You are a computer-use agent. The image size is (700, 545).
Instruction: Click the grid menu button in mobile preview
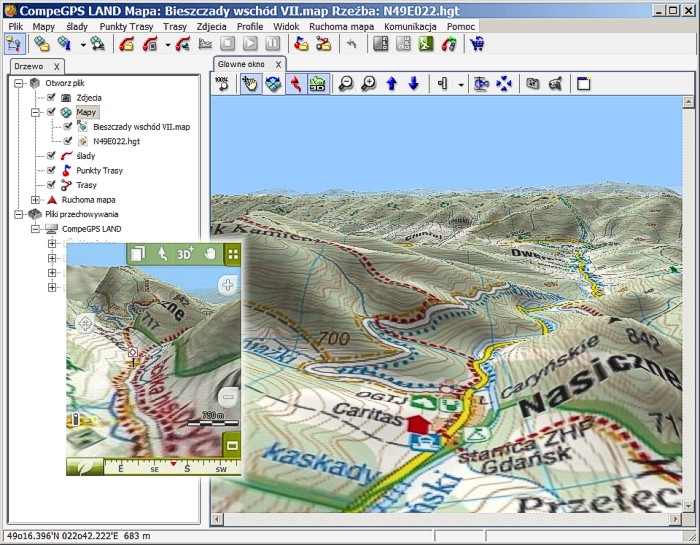233,254
